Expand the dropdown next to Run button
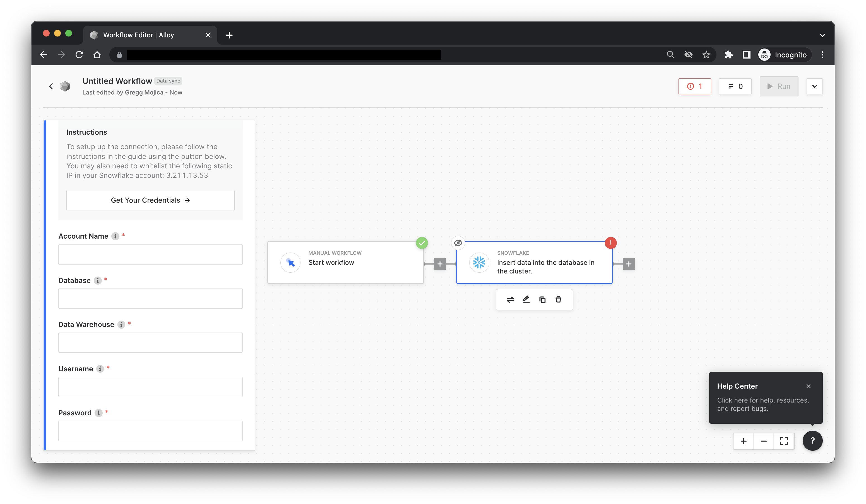Image resolution: width=866 pixels, height=504 pixels. pos(814,86)
